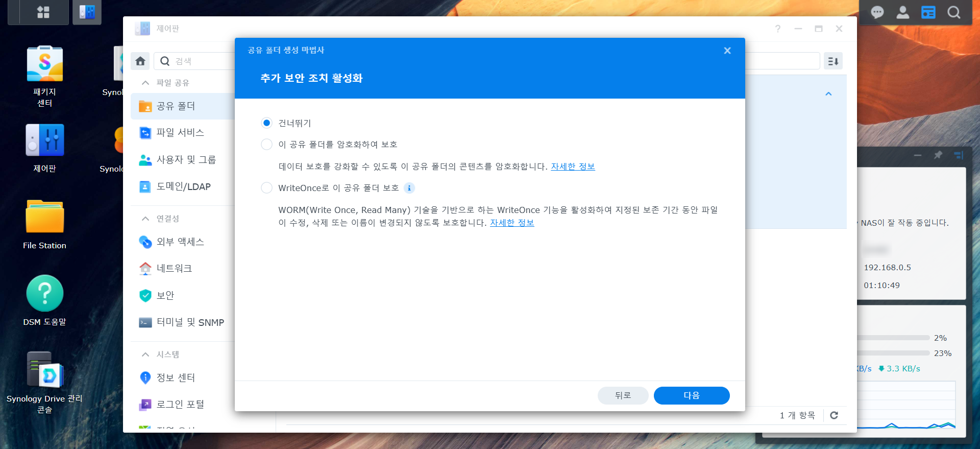Click the top-right search magnifier icon
The image size is (980, 449).
tap(953, 12)
